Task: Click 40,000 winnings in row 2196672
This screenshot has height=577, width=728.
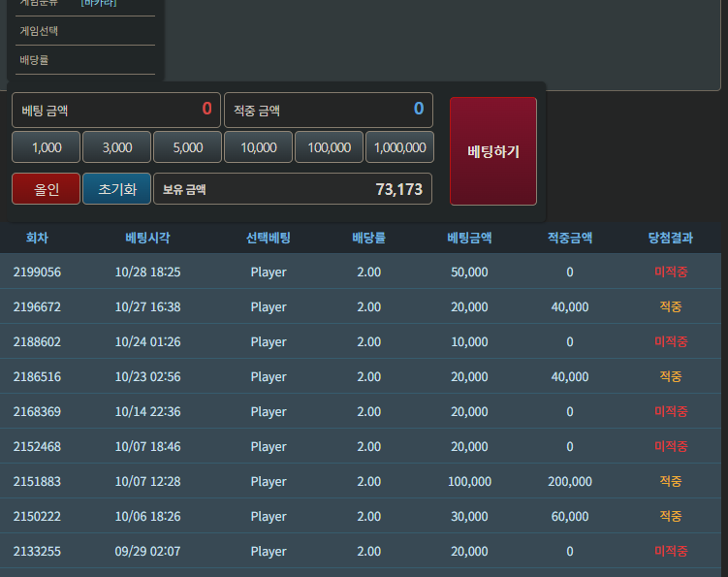Action: [x=570, y=306]
